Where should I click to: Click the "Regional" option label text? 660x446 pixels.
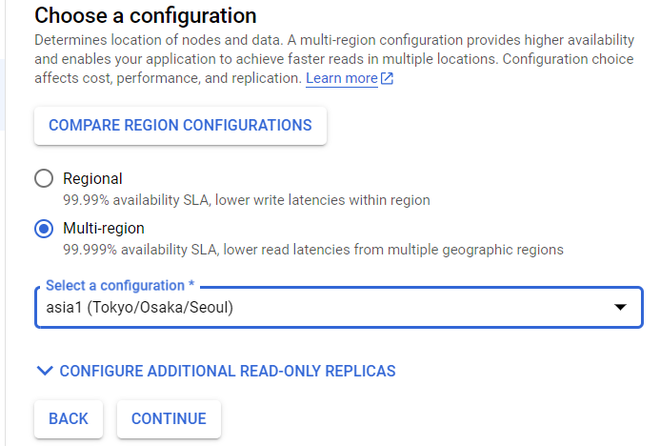tap(93, 179)
